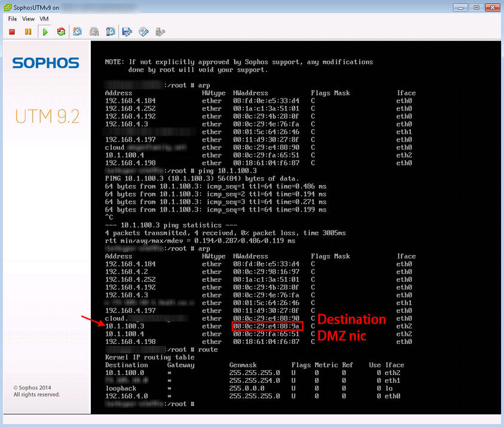Click the 'route' command at the prompt
Image resolution: width=504 pixels, height=427 pixels.
208,349
